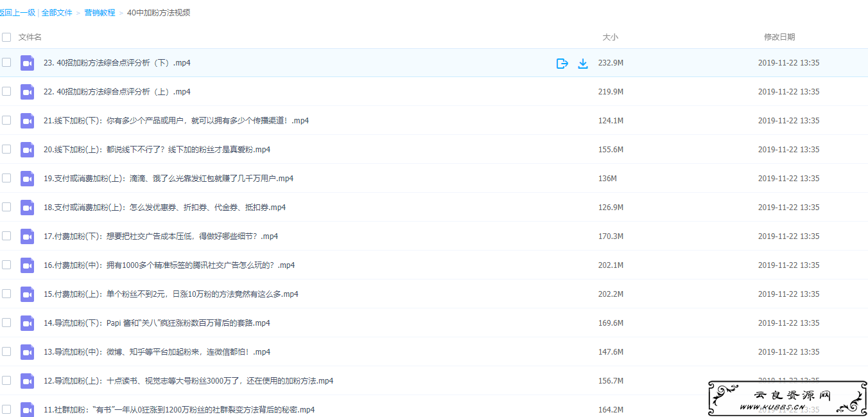Sort by 文件名 column header
The width and height of the screenshot is (868, 417).
30,37
